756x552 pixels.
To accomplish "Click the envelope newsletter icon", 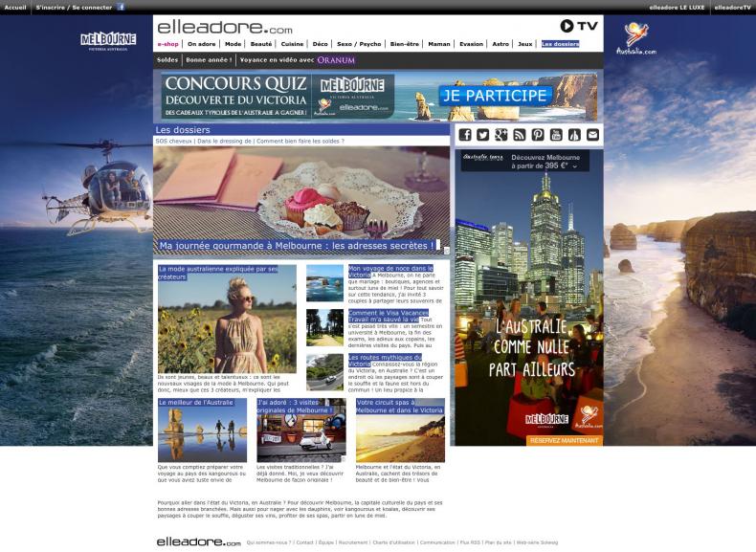I will (592, 135).
